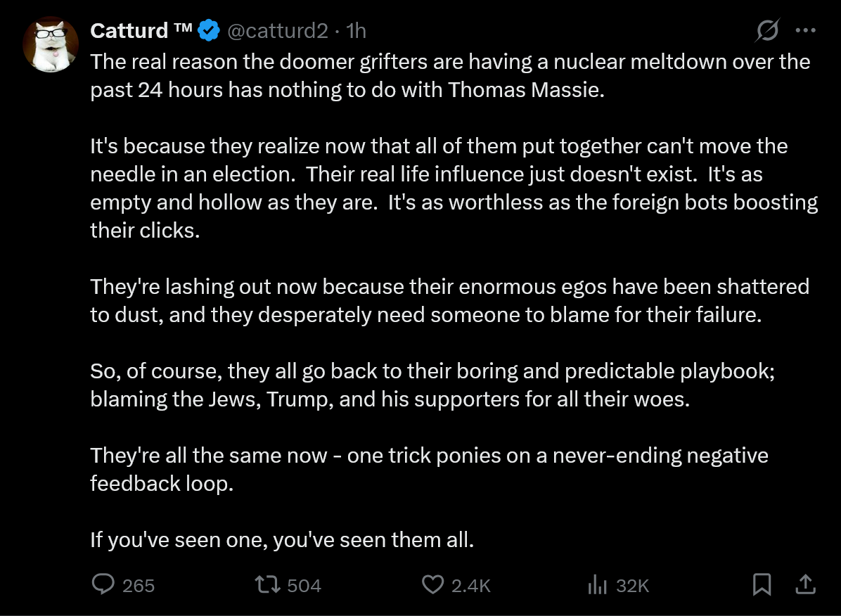Screen dimensions: 841x616
Task: Click paragraph about boring and predictable playbook
Action: click(x=432, y=385)
